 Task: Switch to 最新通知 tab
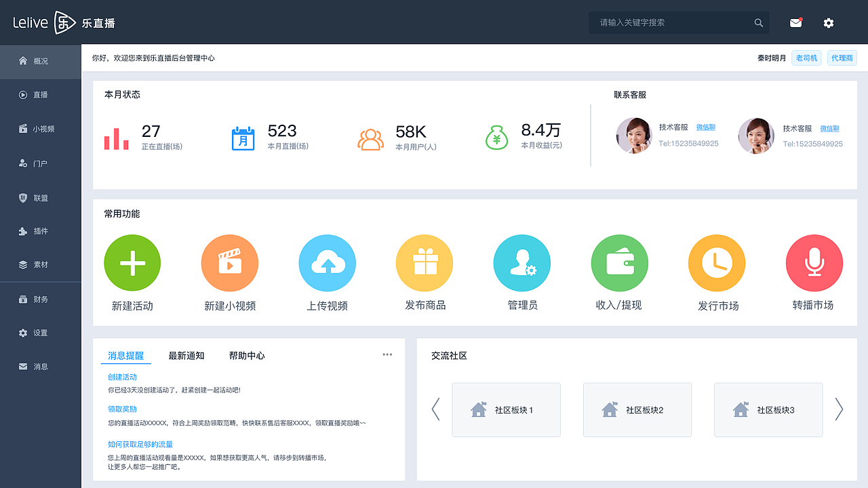click(x=186, y=356)
